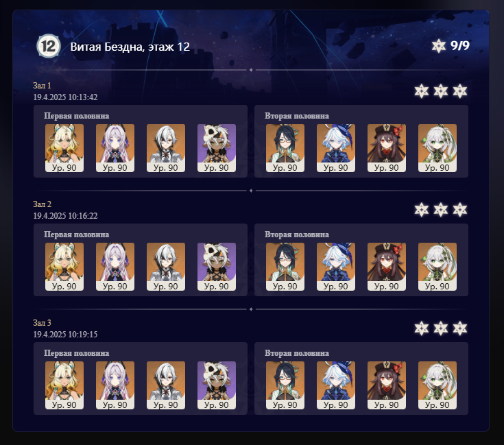
Task: Click blue-hat character in Зал 1 second half
Action: 336,148
